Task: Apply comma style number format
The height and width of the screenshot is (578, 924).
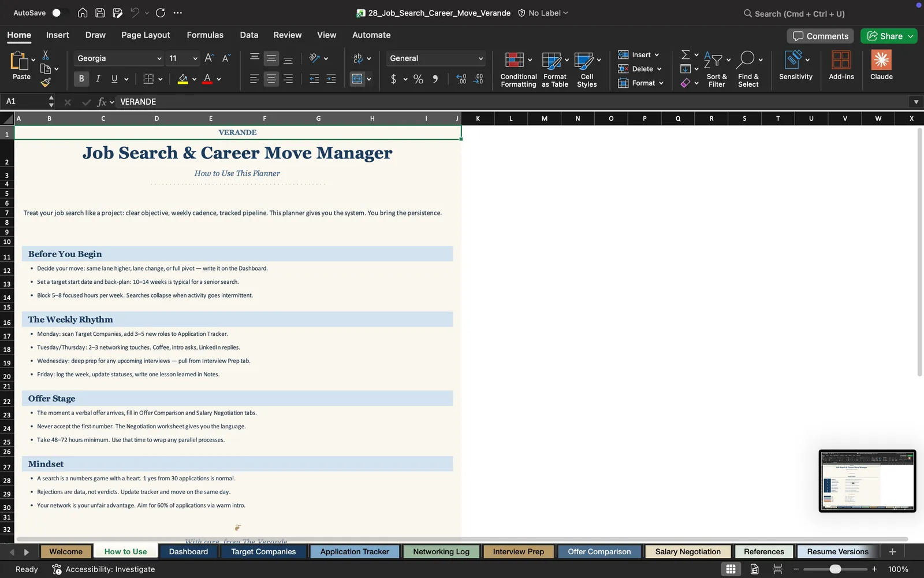Action: point(435,79)
